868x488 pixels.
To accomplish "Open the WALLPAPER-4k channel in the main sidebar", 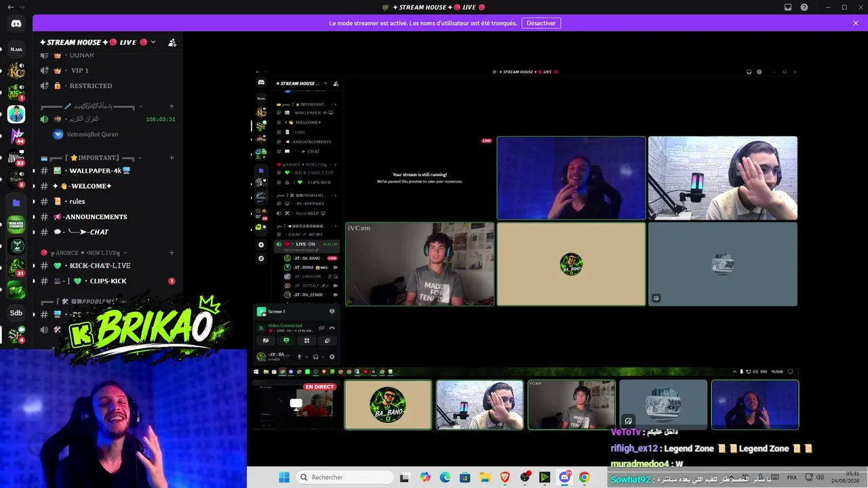I will point(108,171).
